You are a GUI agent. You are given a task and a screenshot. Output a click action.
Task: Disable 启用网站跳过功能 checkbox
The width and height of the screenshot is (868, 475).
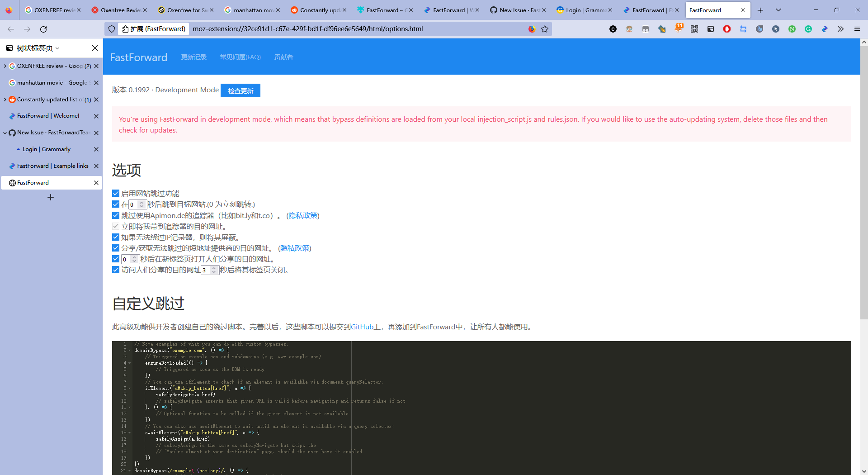116,193
